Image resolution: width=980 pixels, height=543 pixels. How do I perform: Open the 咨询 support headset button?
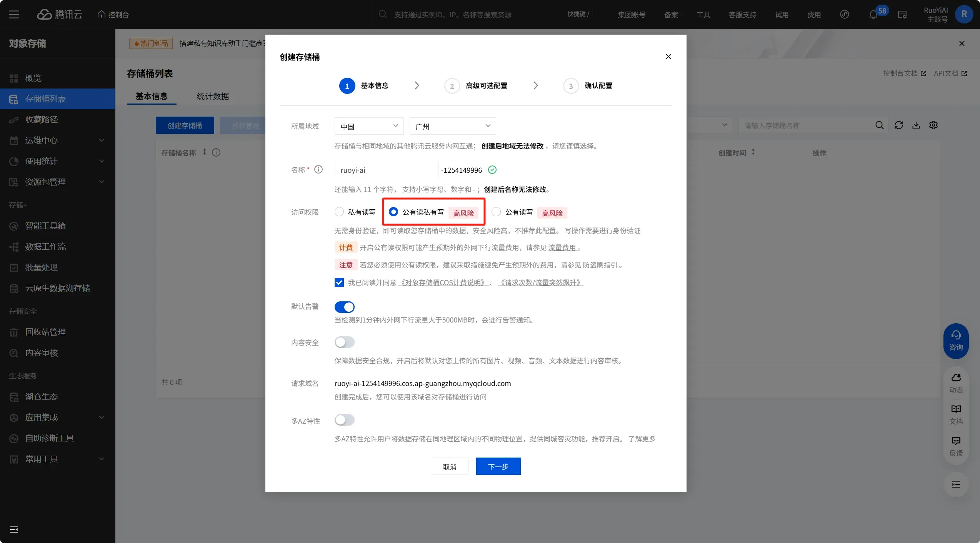(956, 341)
